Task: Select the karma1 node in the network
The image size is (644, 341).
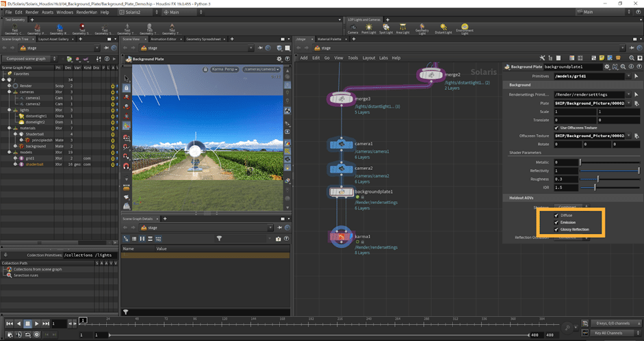Action: coord(340,238)
